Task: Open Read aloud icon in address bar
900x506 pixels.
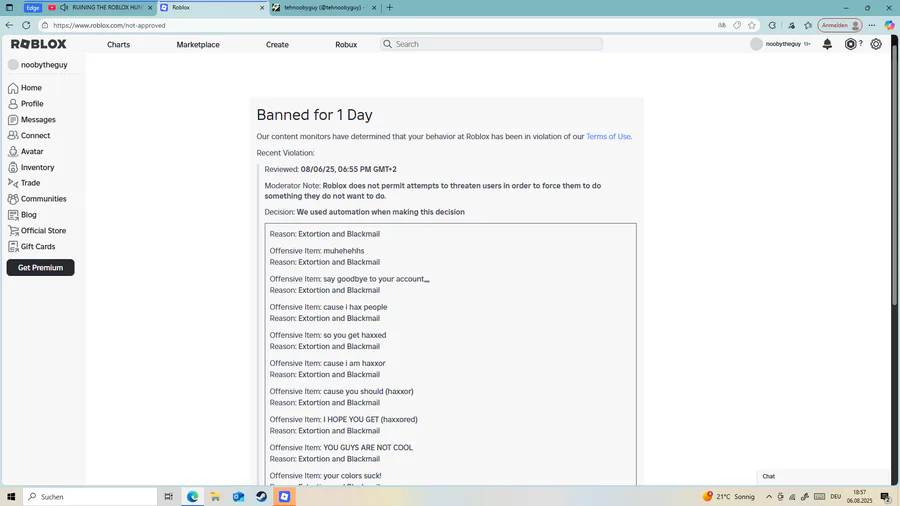Action: (721, 25)
